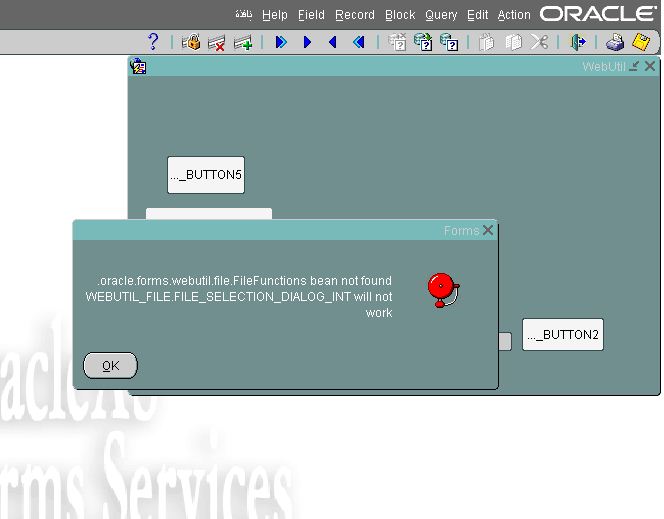Click the double right arrow navigation icon
The height and width of the screenshot is (519, 664).
click(x=281, y=42)
